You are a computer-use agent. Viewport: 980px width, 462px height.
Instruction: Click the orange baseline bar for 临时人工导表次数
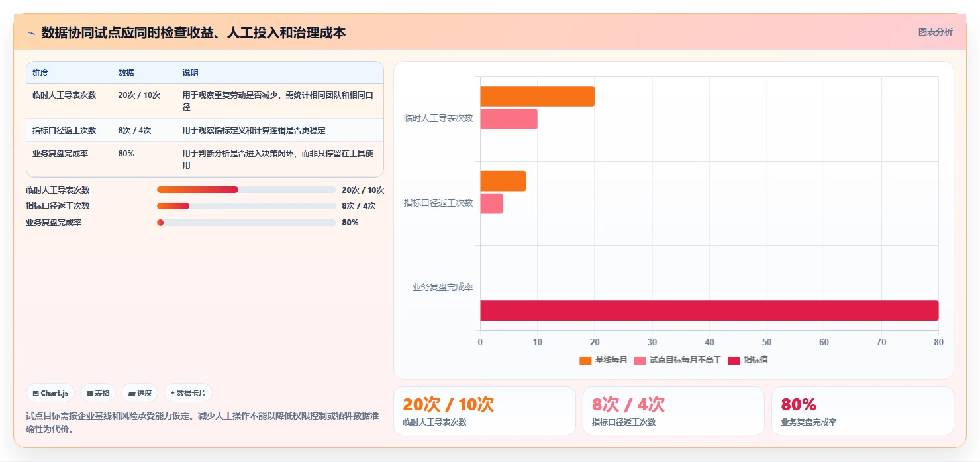click(537, 96)
